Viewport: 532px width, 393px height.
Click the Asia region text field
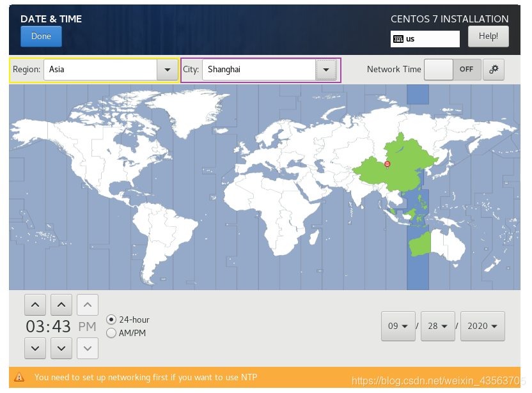pyautogui.click(x=100, y=70)
